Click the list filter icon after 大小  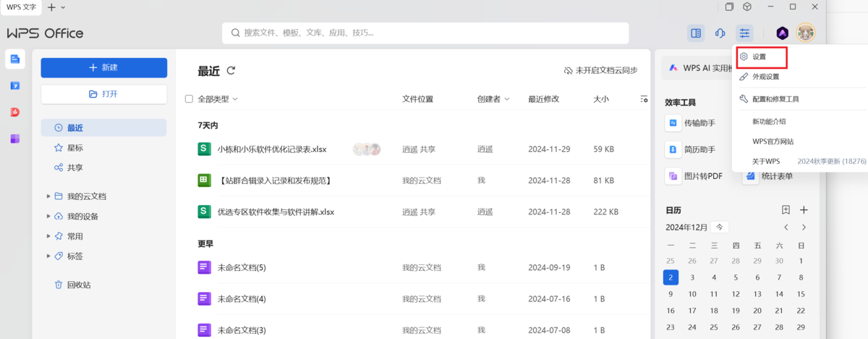click(644, 99)
